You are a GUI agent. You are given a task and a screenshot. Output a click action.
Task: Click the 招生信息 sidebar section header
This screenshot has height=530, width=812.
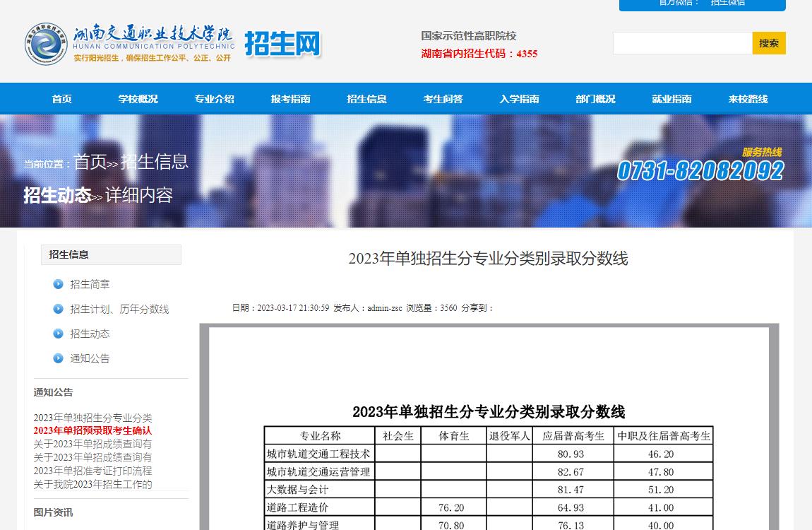tap(111, 254)
